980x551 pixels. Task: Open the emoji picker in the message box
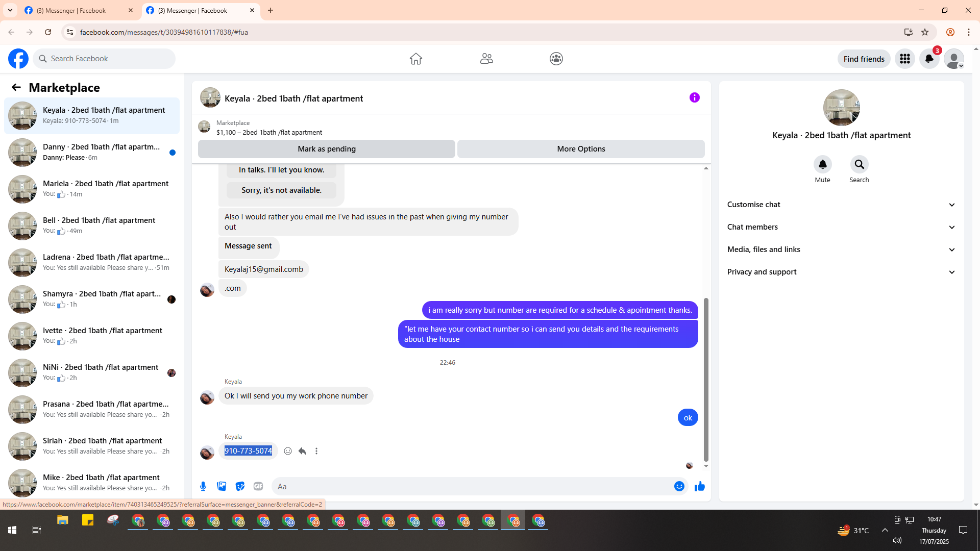(679, 486)
